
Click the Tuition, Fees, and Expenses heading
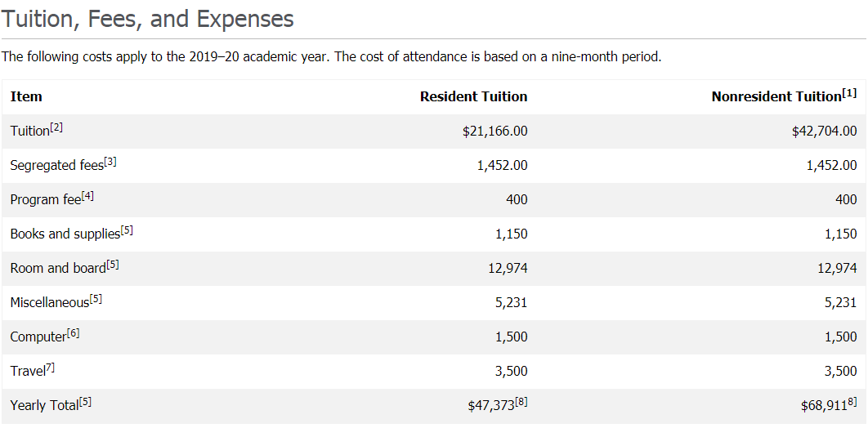pyautogui.click(x=148, y=19)
